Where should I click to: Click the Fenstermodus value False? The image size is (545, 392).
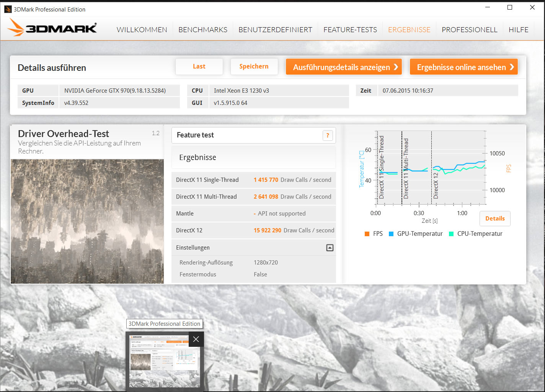pyautogui.click(x=260, y=274)
